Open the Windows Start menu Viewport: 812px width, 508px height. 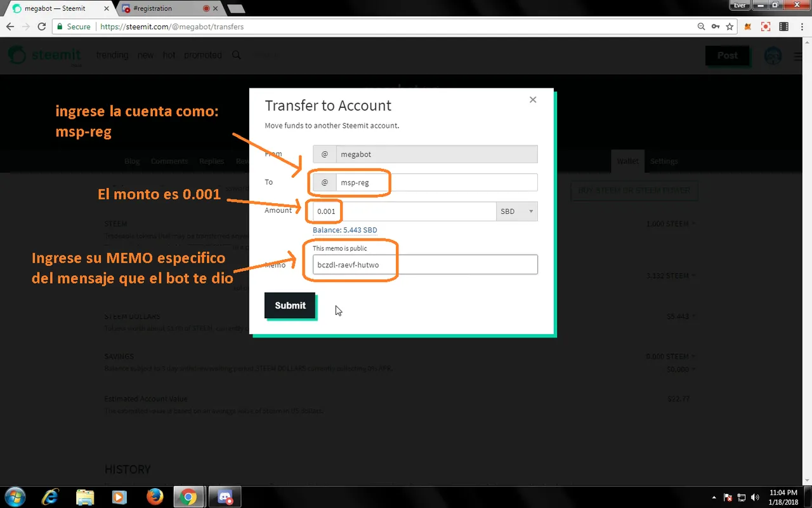pos(15,497)
